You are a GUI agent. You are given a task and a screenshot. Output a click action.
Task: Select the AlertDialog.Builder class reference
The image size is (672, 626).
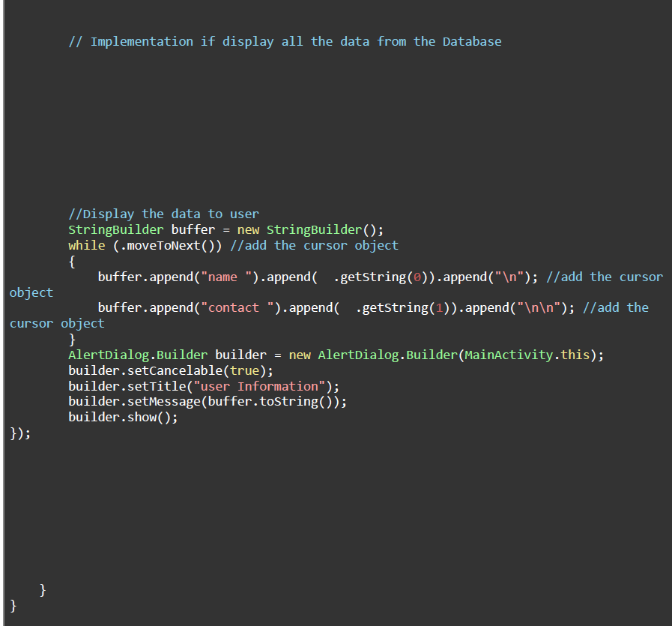(x=137, y=355)
